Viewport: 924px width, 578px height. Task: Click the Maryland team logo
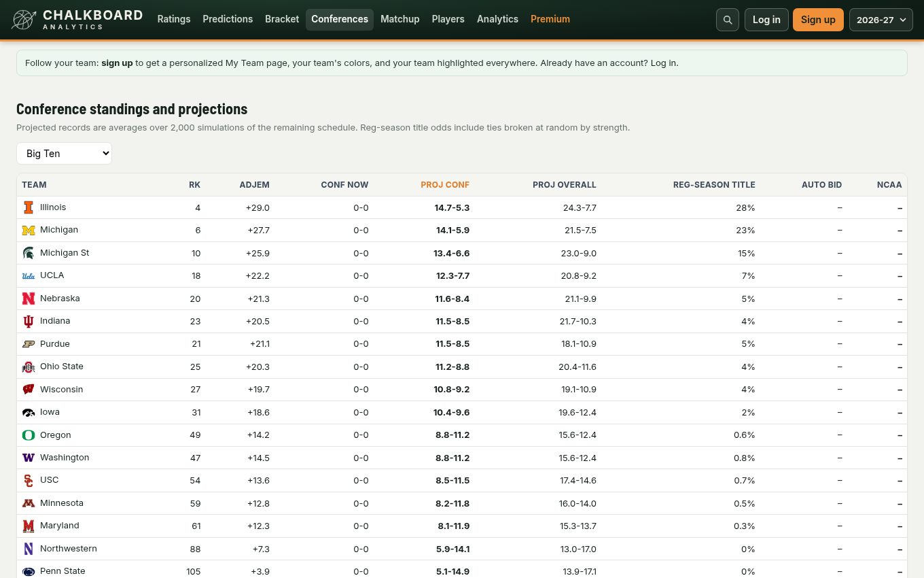[29, 526]
